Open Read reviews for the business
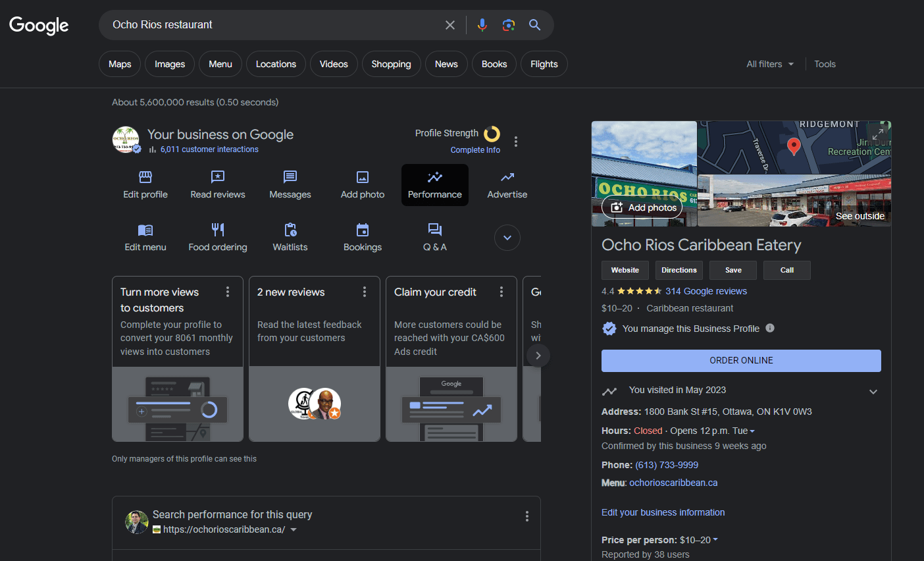This screenshot has width=924, height=561. pyautogui.click(x=218, y=184)
